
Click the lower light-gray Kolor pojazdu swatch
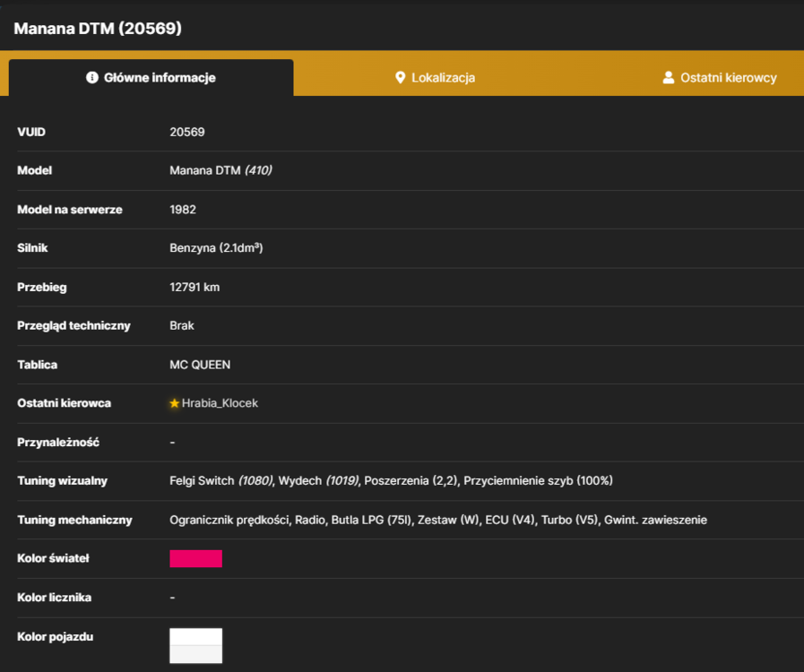click(196, 654)
